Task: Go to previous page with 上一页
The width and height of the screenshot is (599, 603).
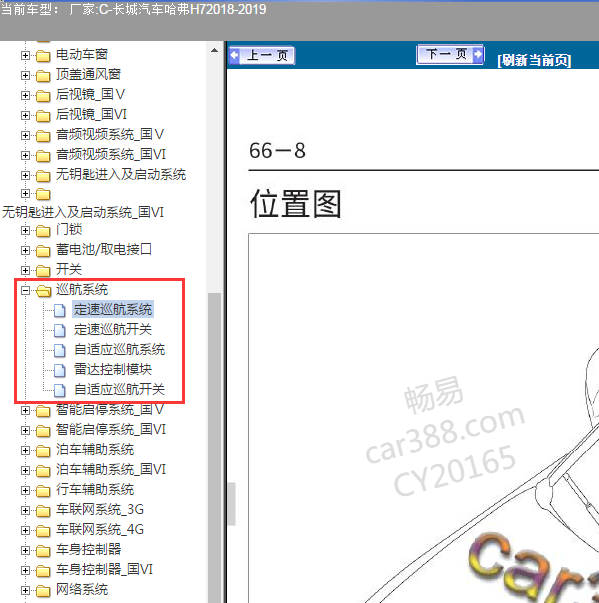Action: coord(262,56)
